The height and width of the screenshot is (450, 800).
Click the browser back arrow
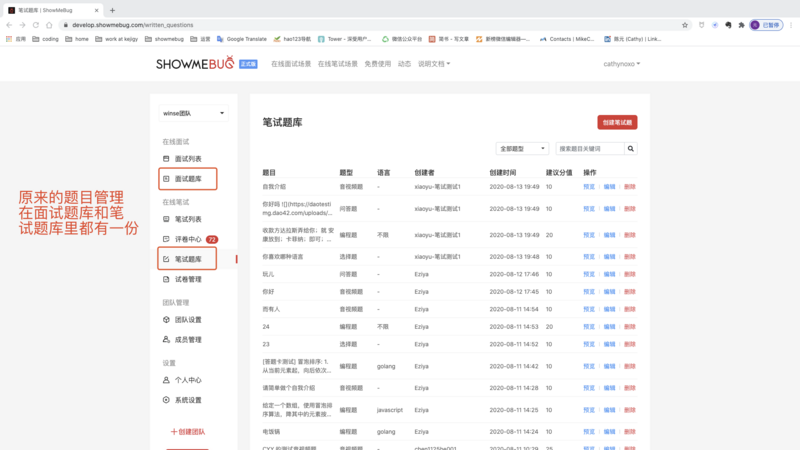[x=9, y=25]
